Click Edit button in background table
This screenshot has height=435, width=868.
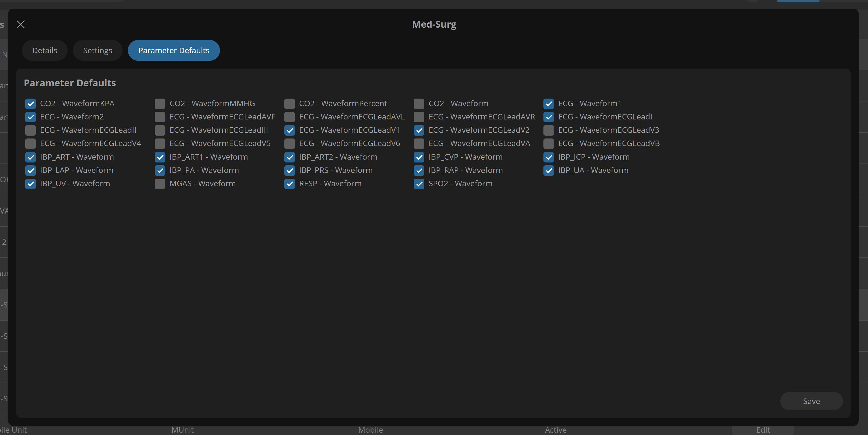coord(763,430)
